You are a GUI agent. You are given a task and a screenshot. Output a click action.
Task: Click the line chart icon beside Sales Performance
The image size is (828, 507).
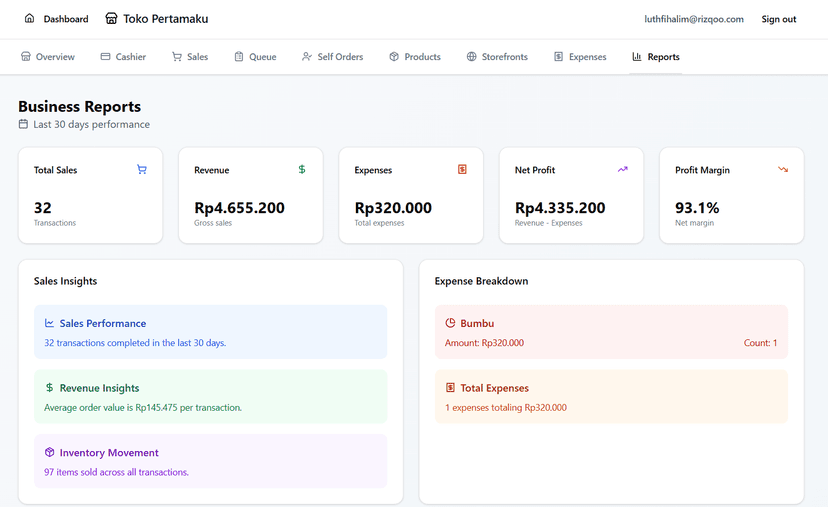point(49,323)
